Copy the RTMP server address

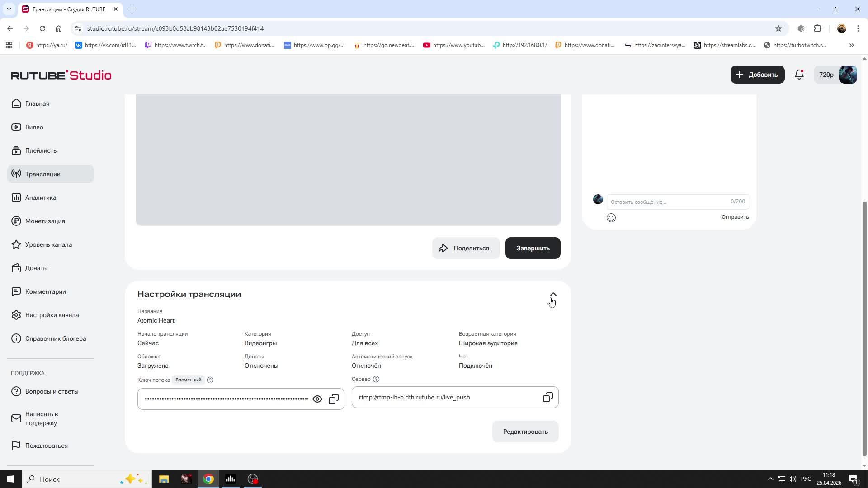click(547, 397)
